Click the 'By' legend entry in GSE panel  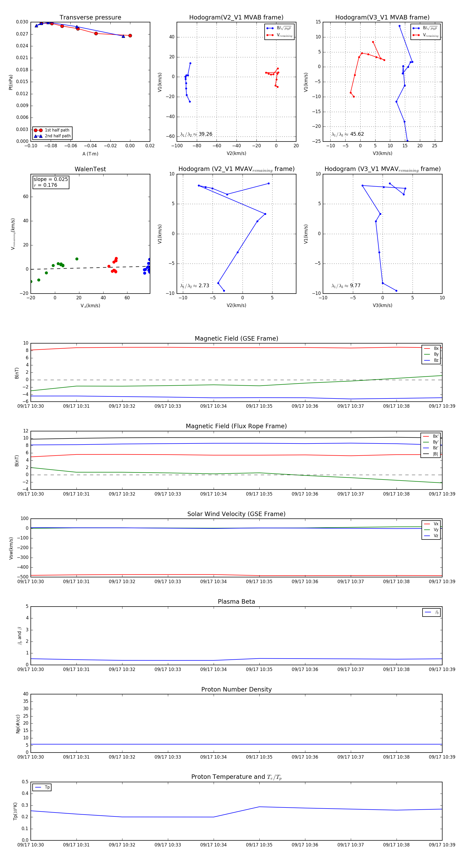pos(431,355)
